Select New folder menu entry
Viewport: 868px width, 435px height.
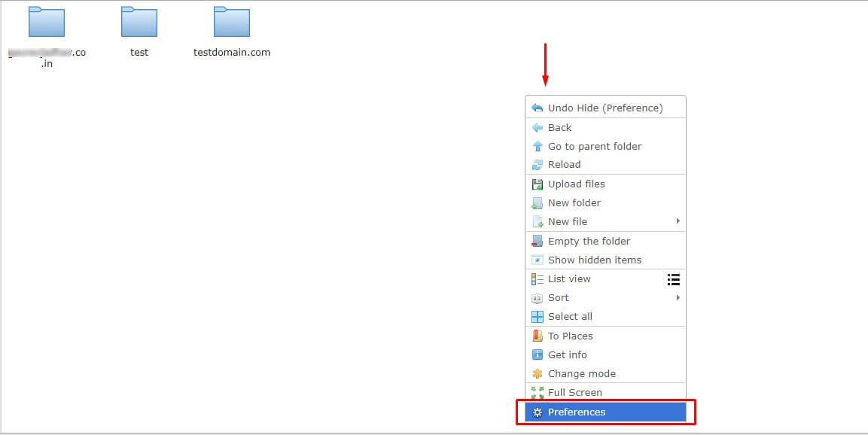[605, 203]
